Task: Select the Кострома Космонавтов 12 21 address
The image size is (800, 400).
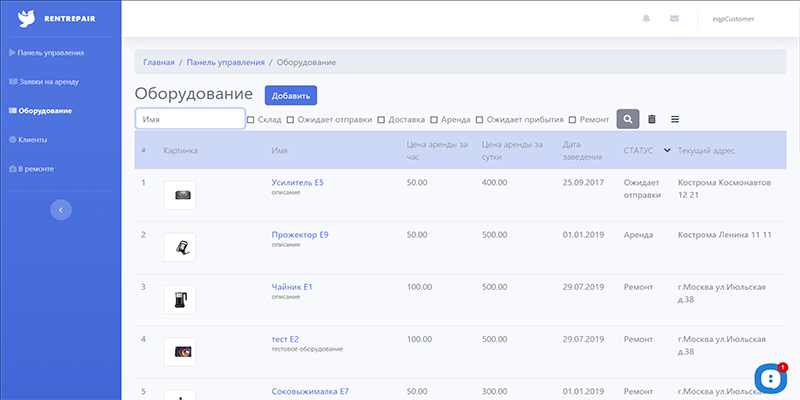Action: pyautogui.click(x=724, y=189)
